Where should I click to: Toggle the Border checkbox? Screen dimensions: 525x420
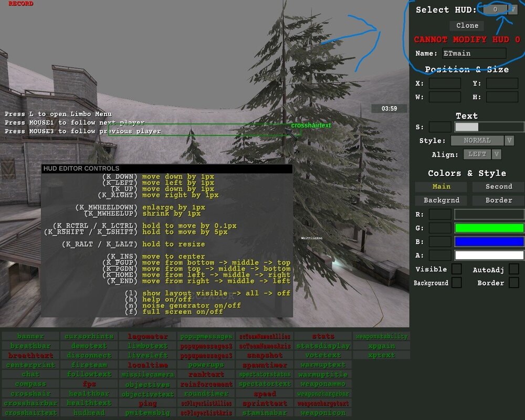[x=514, y=282]
